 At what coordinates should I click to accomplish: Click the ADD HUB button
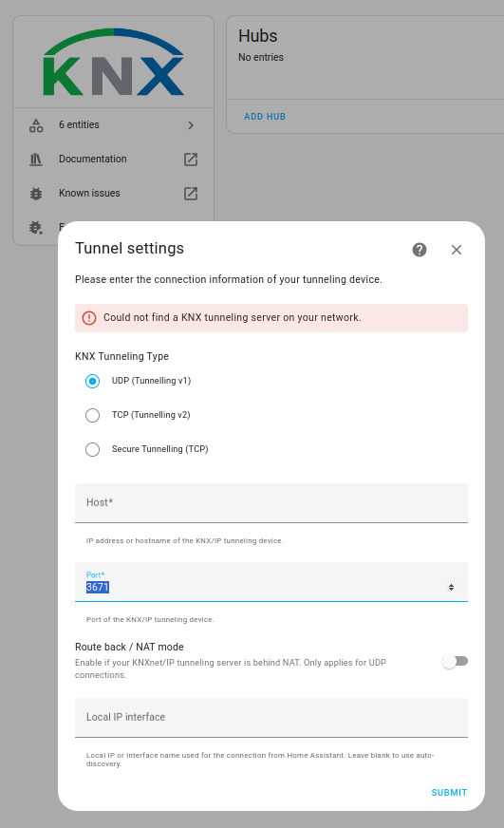click(x=265, y=117)
